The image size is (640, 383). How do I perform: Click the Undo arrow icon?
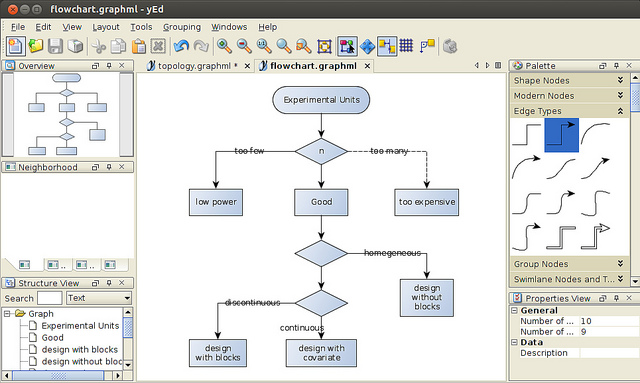click(181, 46)
